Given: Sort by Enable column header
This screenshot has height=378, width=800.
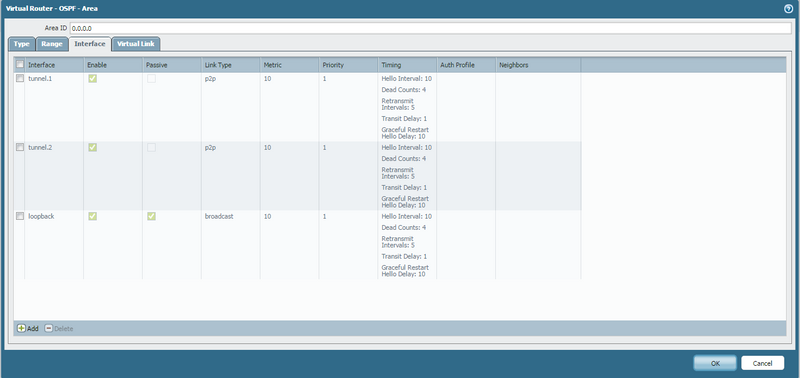Looking at the screenshot, I should [113, 65].
